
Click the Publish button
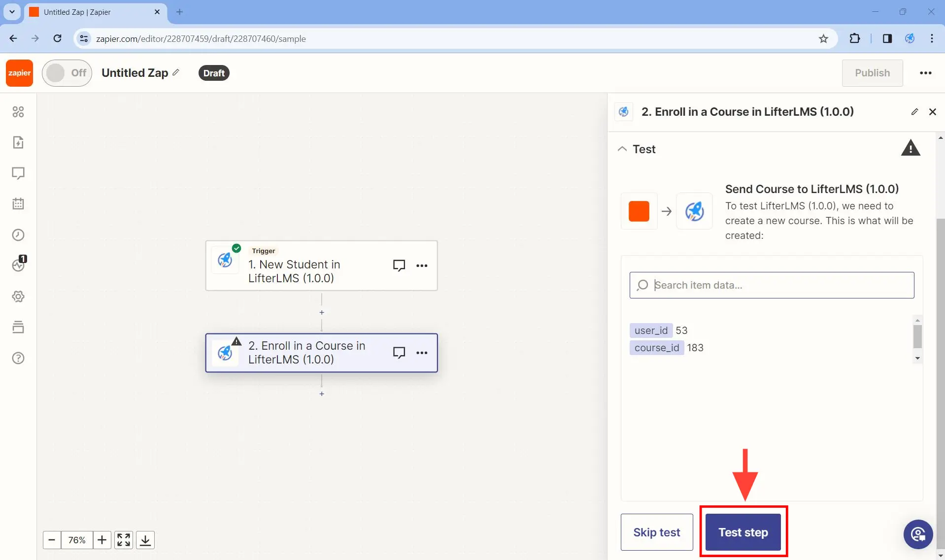coord(872,73)
